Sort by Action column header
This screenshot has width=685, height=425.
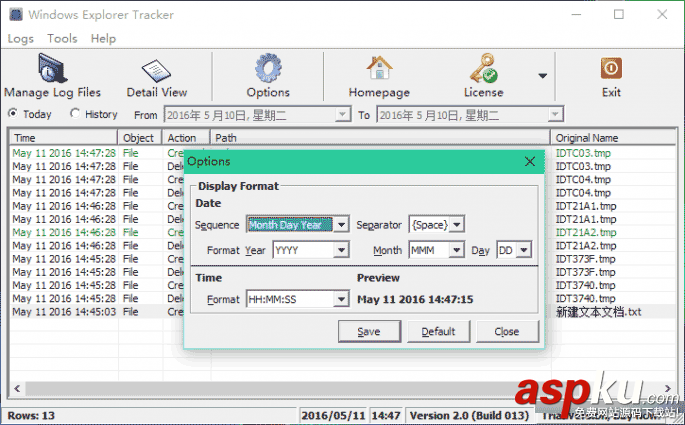point(186,138)
